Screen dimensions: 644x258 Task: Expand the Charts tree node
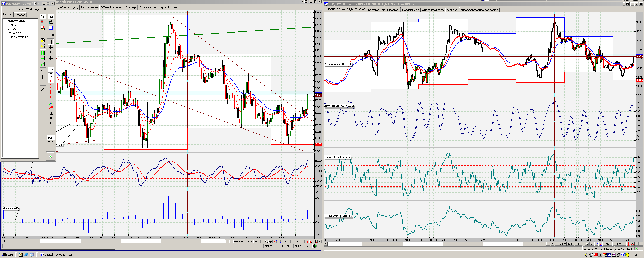(5, 25)
